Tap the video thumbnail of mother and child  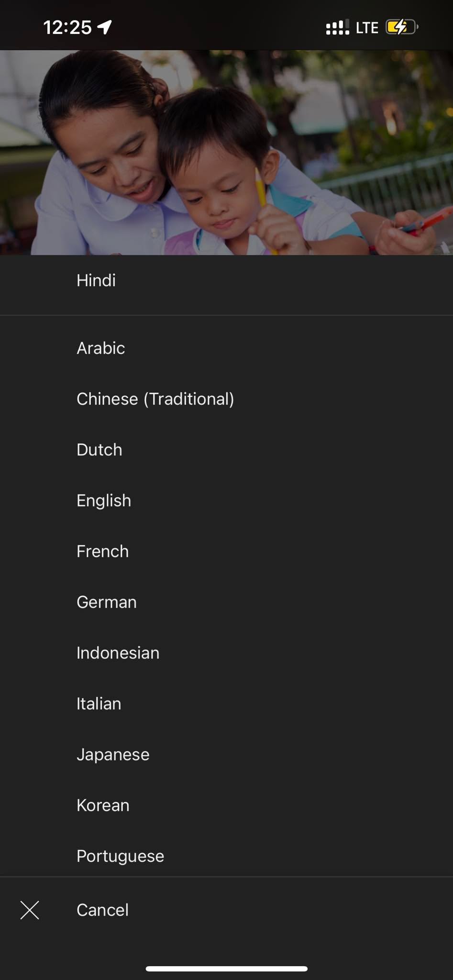(x=226, y=153)
